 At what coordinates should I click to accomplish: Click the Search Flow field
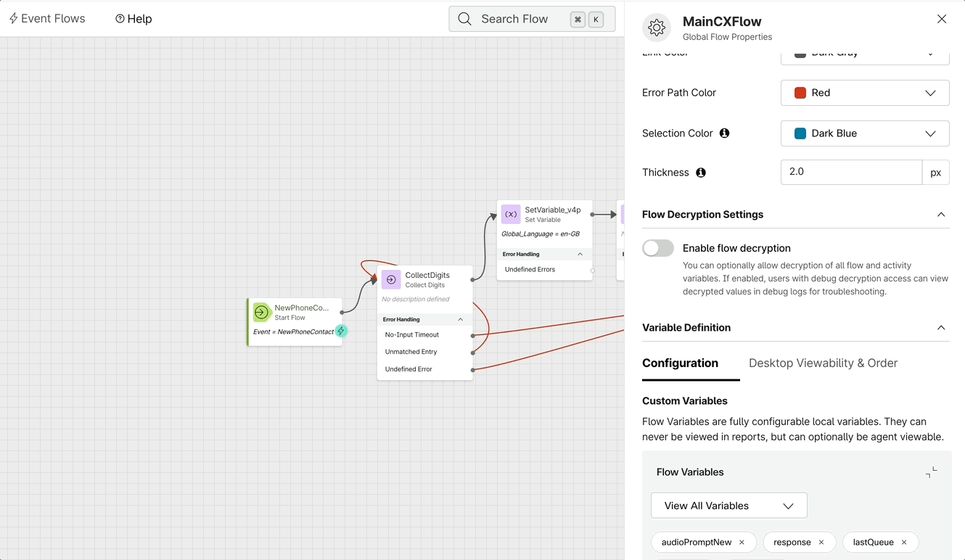514,19
